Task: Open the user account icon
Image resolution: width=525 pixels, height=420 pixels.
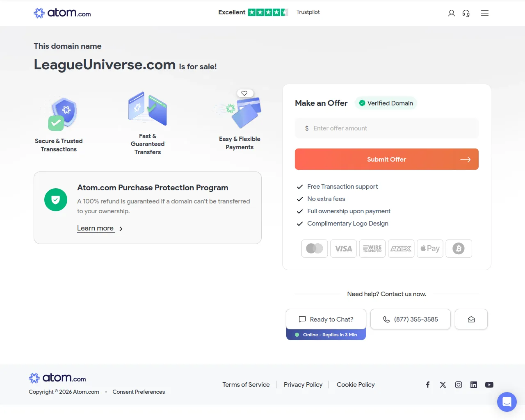Action: 451,13
